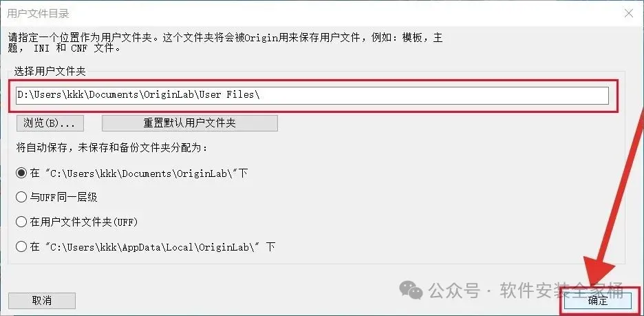Click the WeChat logo in watermark
This screenshot has height=316, width=644.
(411, 290)
